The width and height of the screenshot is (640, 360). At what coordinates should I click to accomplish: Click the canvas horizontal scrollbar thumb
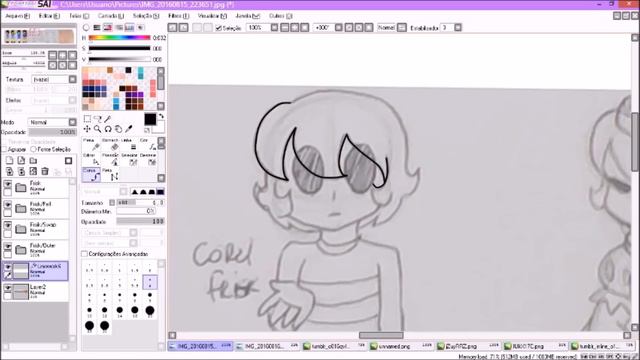(x=381, y=335)
